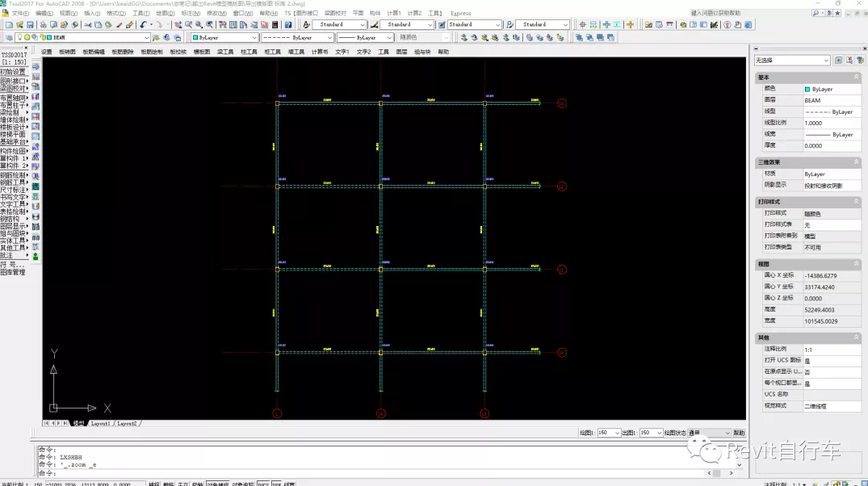The width and height of the screenshot is (868, 486).
Task: Click the 帮助 button beside the drawing state dropdown
Action: (739, 433)
